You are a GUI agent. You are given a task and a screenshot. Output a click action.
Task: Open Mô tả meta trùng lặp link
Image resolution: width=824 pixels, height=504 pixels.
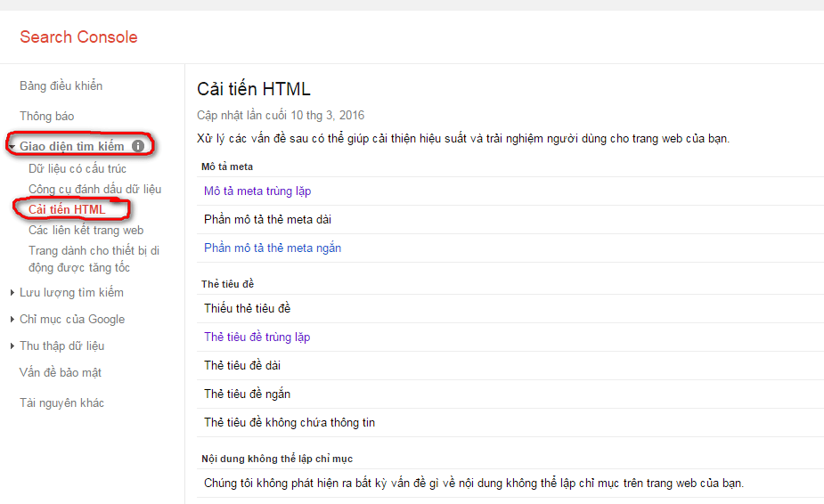click(257, 191)
